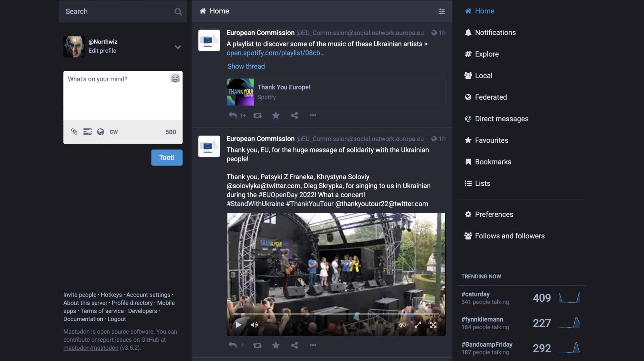This screenshot has height=361, width=644.
Task: Open mastodon/mastodon GitHub link
Action: pyautogui.click(x=91, y=348)
